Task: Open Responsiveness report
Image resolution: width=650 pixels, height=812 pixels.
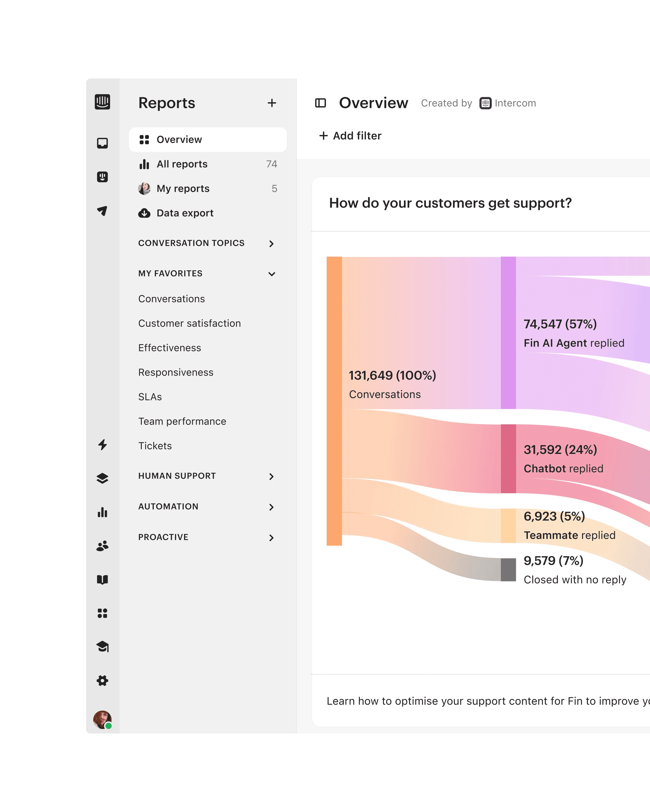Action: click(x=176, y=372)
